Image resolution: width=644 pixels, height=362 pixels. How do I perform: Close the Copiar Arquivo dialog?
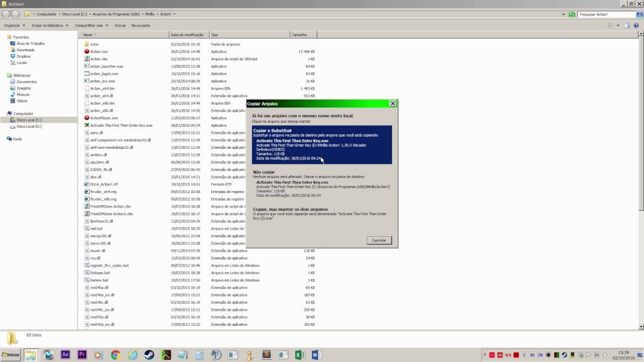coord(393,104)
